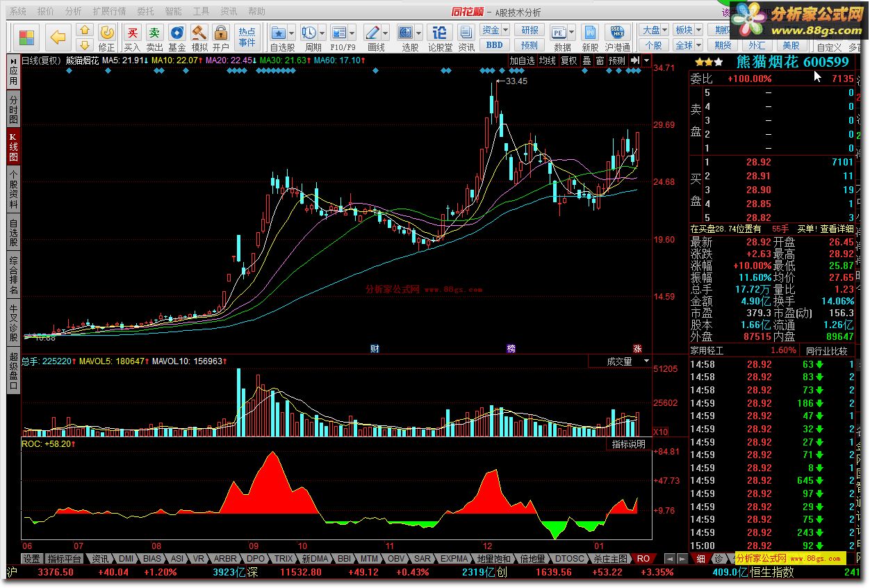
Task: Expand the F10/F9 dropdown arrow
Action: [352, 32]
